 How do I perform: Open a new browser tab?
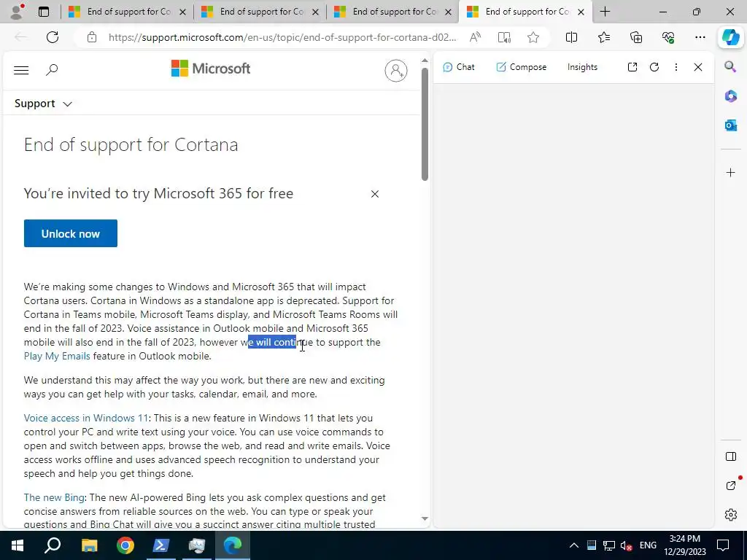pos(605,12)
